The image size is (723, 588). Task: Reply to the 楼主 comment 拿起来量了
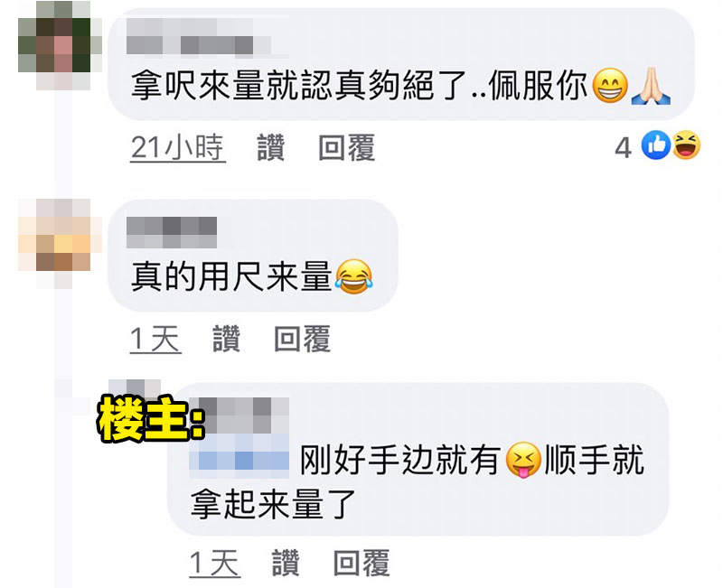coord(362,563)
